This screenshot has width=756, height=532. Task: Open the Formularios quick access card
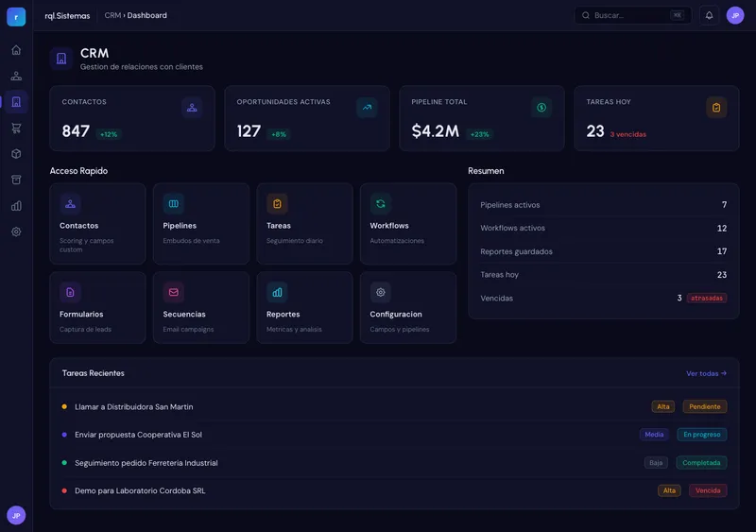pyautogui.click(x=97, y=308)
